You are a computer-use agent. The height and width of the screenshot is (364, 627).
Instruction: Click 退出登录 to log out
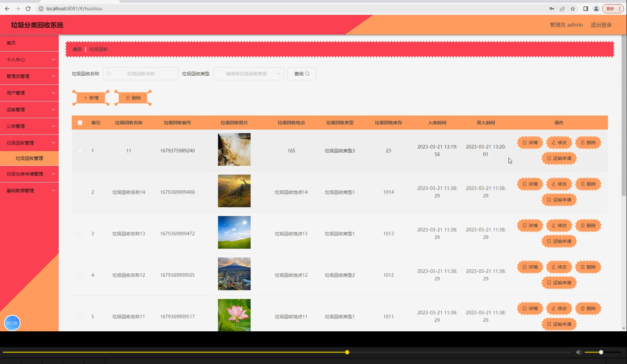tap(601, 25)
